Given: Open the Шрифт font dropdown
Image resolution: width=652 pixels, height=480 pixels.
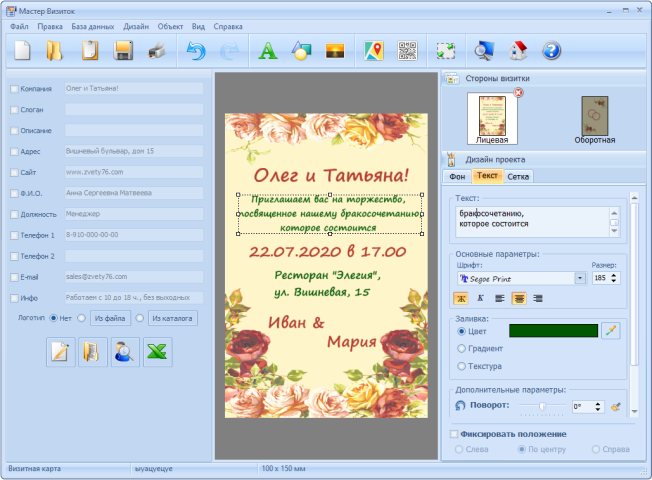Looking at the screenshot, I should pyautogui.click(x=580, y=278).
